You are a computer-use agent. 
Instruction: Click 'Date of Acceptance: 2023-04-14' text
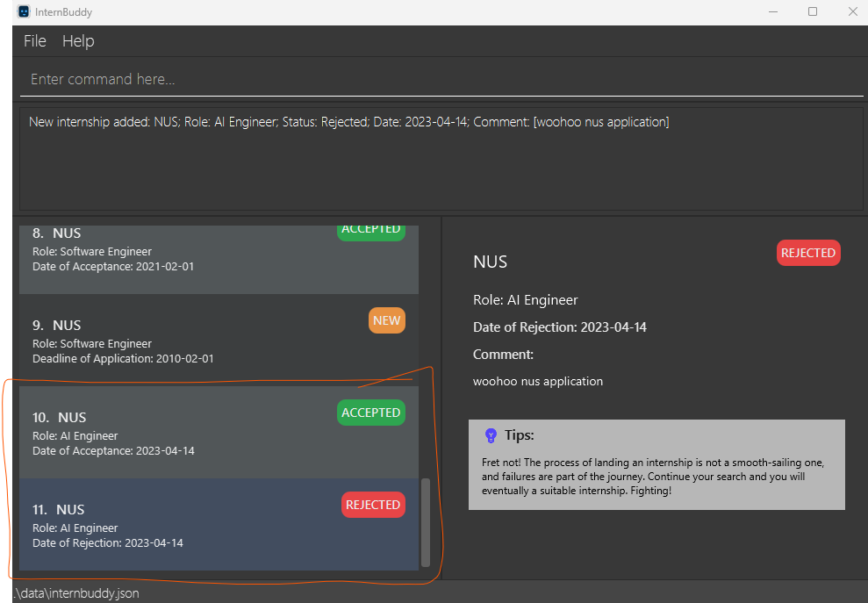pos(113,451)
